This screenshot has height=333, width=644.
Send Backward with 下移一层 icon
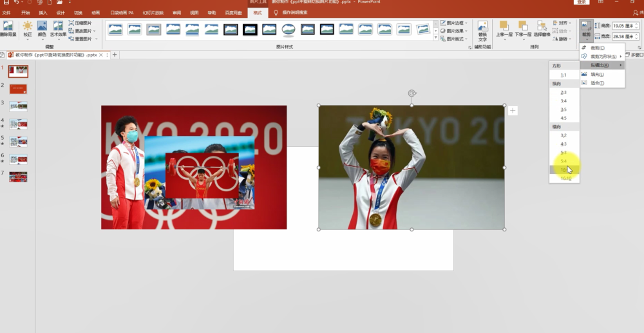click(x=523, y=29)
